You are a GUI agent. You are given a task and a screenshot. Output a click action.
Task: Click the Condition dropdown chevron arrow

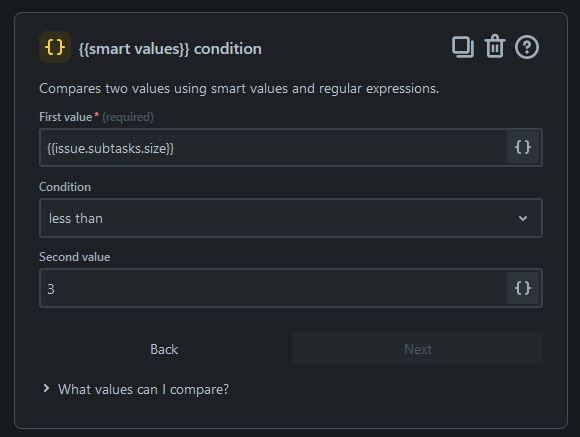tap(523, 218)
